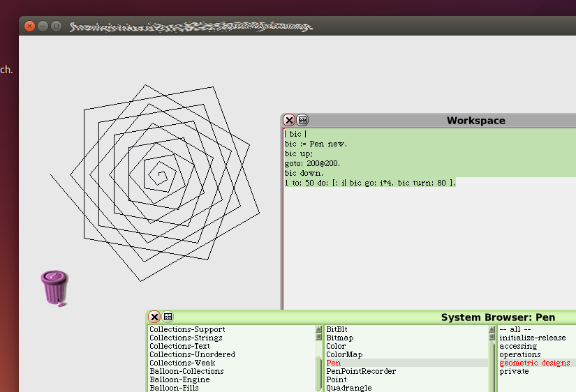Image resolution: width=576 pixels, height=392 pixels.
Task: Open the Workspace window menu icon
Action: 303,120
